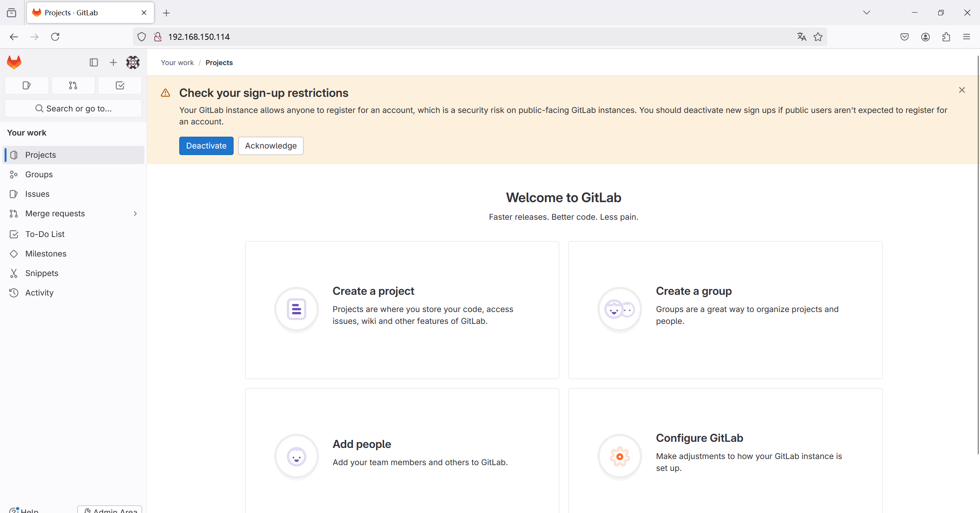Open the recent browsing tab view icon
This screenshot has width=980, height=513.
point(11,13)
